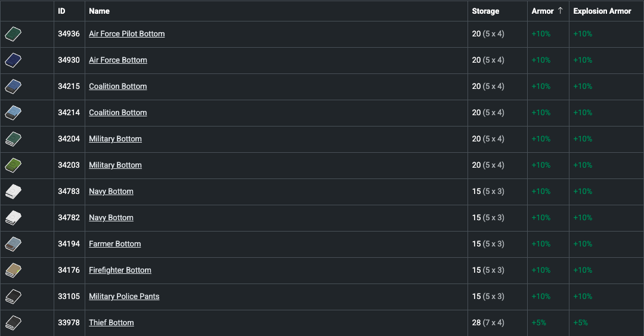Click the icon for item ID 34203
644x336 pixels.
click(13, 165)
